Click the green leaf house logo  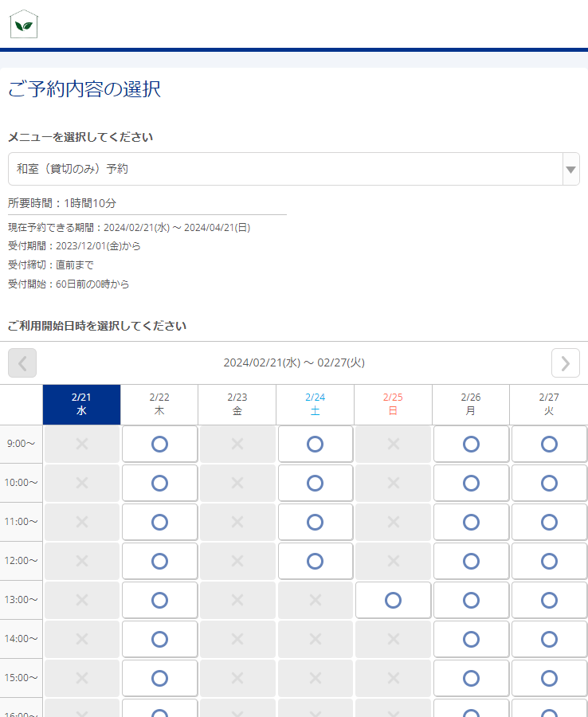point(24,24)
